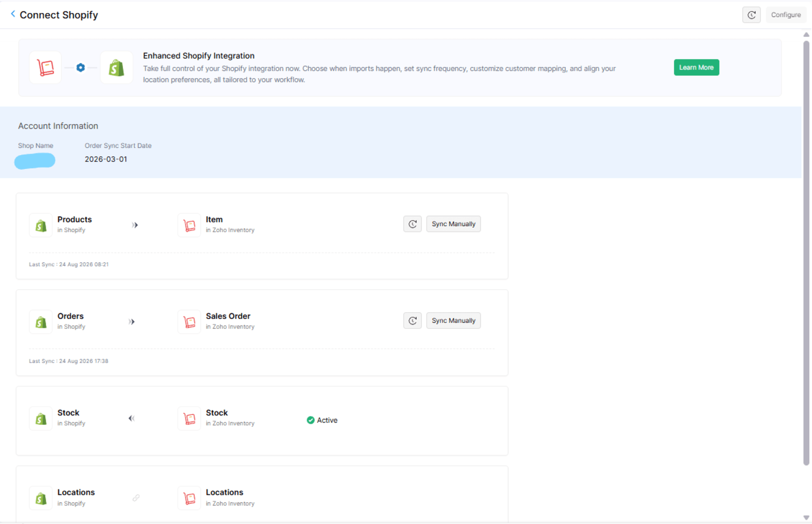812x524 pixels.
Task: Click blue gear connector icon in banner
Action: tap(80, 68)
